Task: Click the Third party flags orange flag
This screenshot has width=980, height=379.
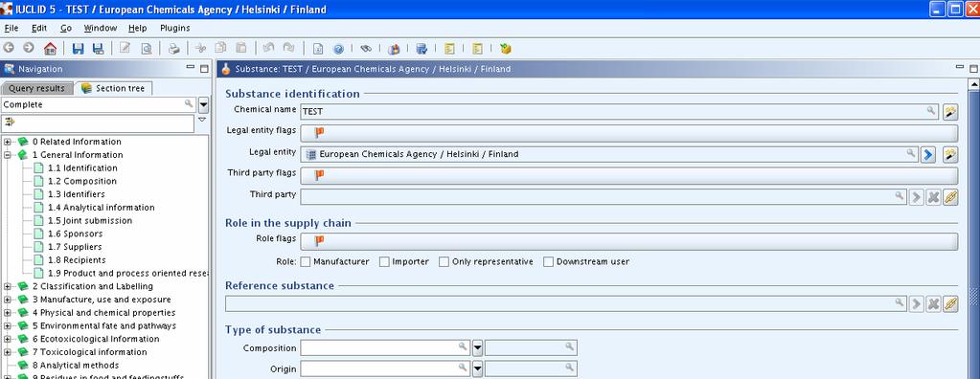Action: point(319,175)
